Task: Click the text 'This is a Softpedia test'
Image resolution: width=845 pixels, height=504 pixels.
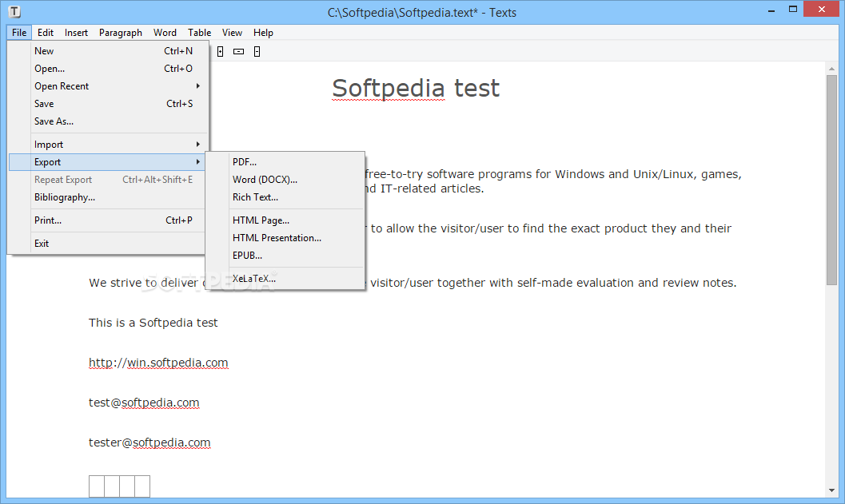Action: pos(153,323)
